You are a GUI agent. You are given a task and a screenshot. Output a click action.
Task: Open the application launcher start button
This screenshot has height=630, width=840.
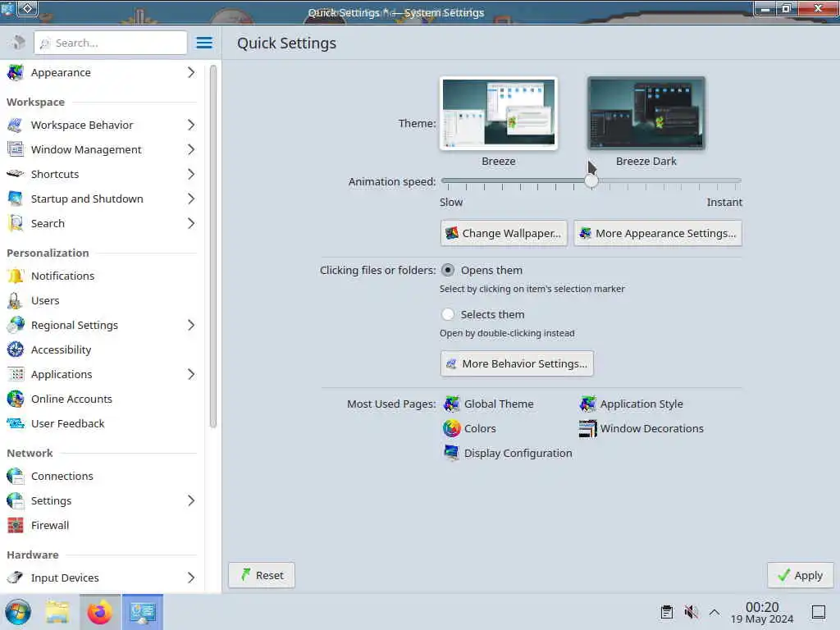point(18,612)
